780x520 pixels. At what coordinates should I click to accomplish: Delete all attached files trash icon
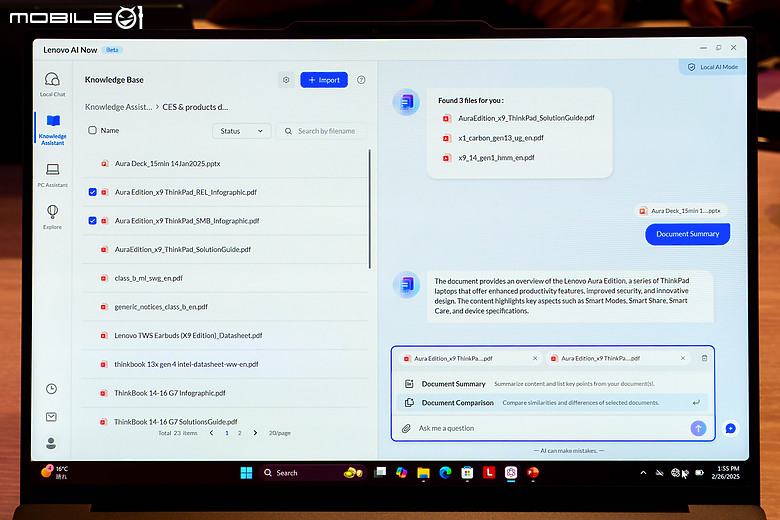[x=704, y=358]
